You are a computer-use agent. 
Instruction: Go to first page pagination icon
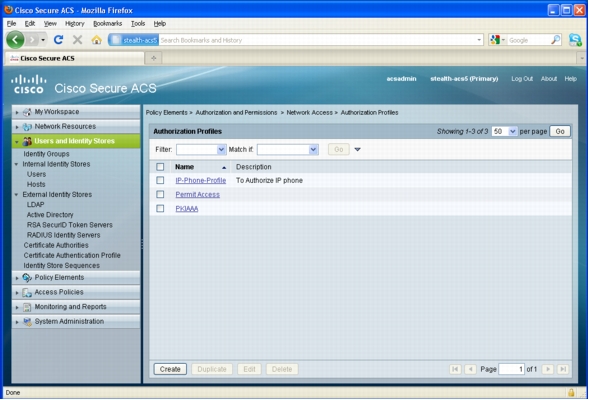(x=455, y=369)
